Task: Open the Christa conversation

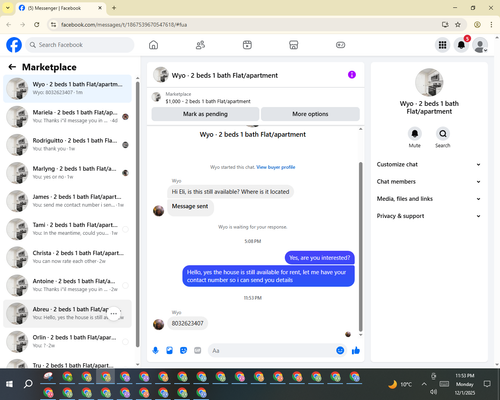Action: [68, 257]
